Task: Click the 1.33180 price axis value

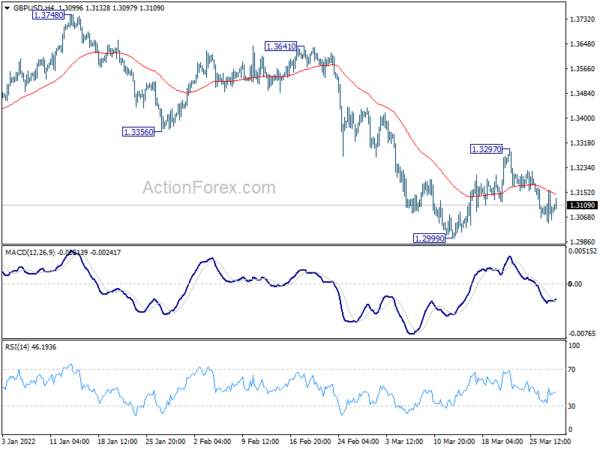Action: pos(582,143)
